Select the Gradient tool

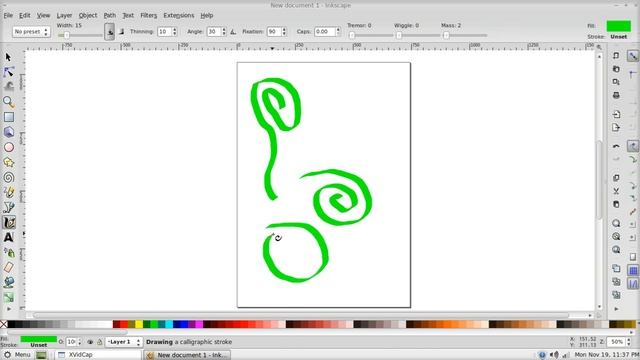[x=9, y=298]
